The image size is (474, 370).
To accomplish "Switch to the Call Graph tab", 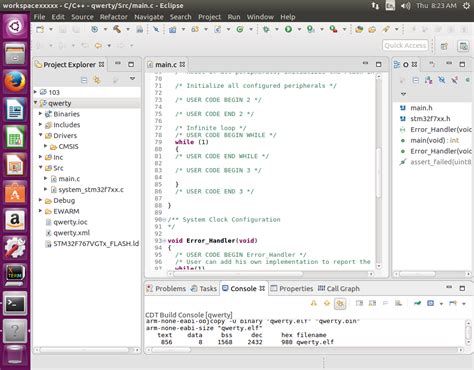I will pos(339,289).
